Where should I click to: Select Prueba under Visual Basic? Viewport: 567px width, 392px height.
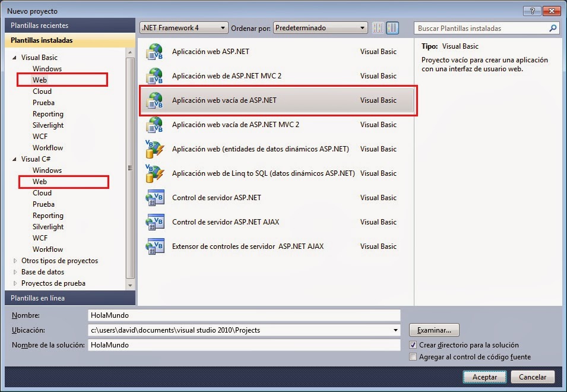tap(43, 103)
